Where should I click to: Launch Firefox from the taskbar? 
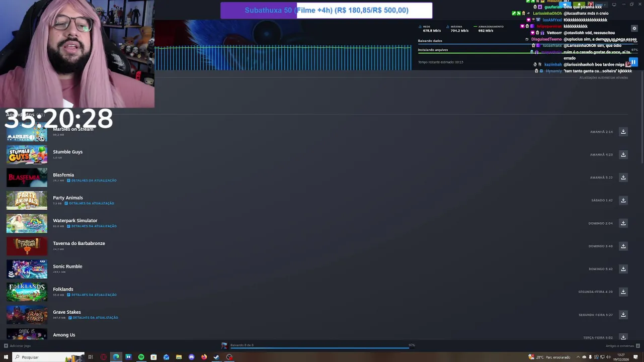coord(204,357)
